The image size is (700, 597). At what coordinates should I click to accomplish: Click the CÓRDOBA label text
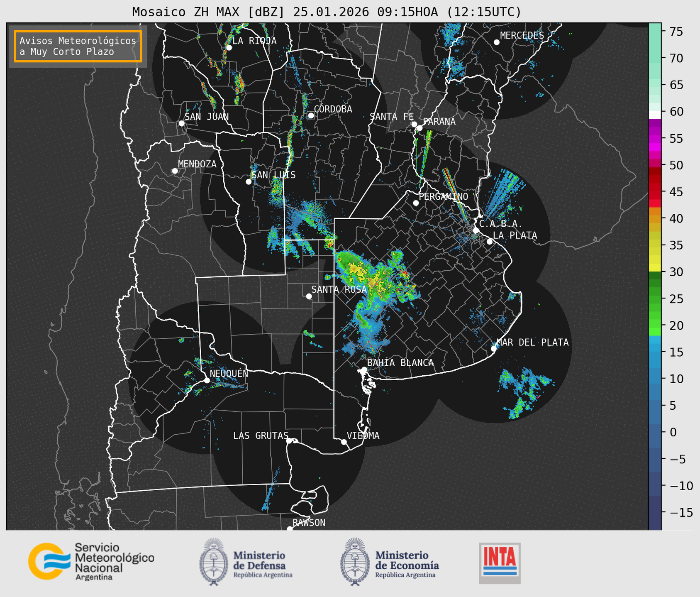333,109
